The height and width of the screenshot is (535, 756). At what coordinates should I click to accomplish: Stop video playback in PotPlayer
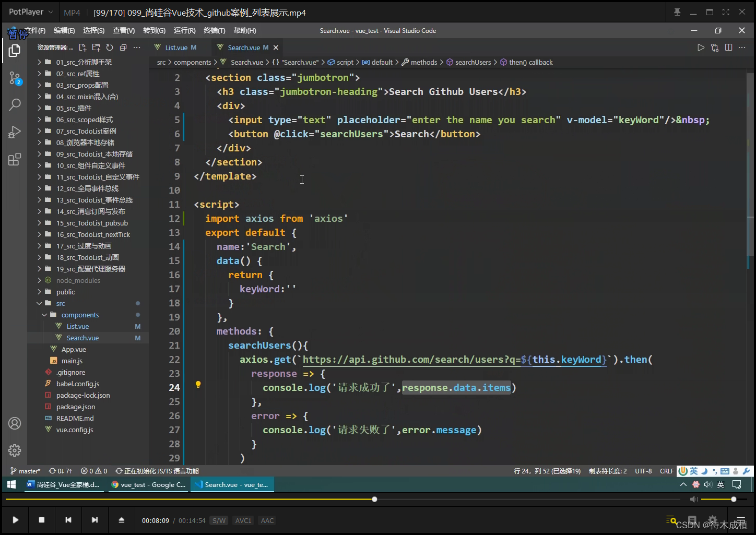point(42,520)
